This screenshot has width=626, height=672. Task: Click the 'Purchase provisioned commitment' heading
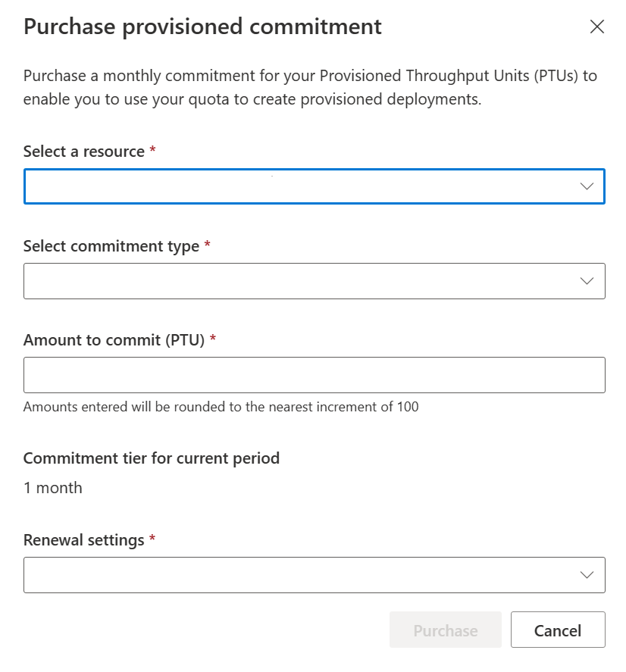202,27
